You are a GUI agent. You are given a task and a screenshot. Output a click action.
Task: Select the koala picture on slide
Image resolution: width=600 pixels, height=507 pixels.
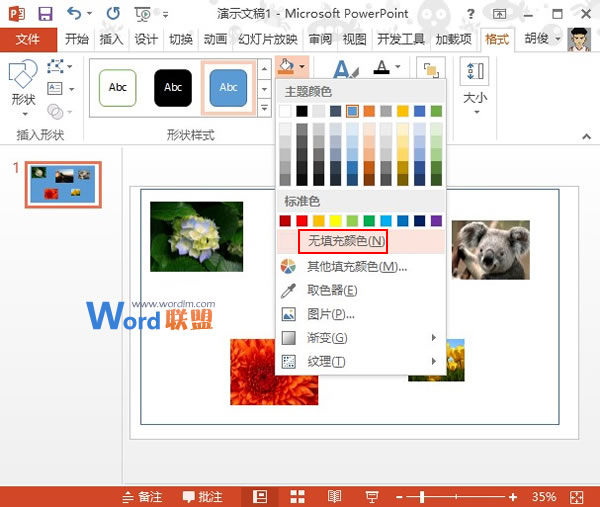[491, 250]
